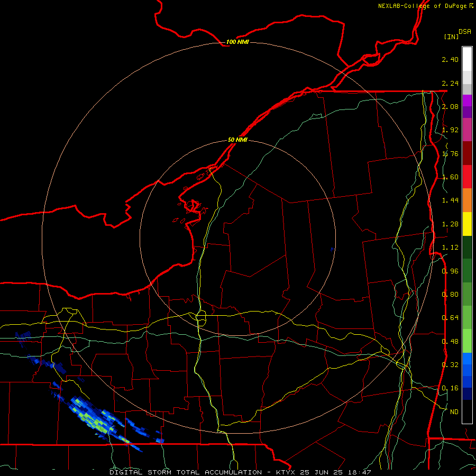
Task: Click the 50 NMI range ring label
Action: click(x=237, y=140)
